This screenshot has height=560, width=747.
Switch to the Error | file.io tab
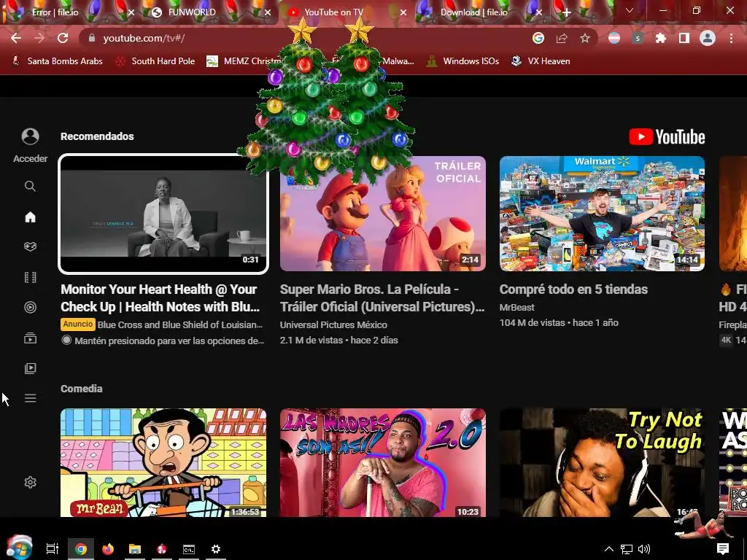click(x=55, y=12)
